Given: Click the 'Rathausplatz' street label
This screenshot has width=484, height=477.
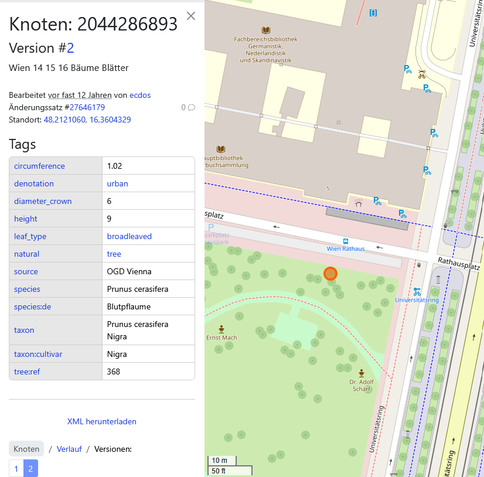Looking at the screenshot, I should tap(458, 264).
